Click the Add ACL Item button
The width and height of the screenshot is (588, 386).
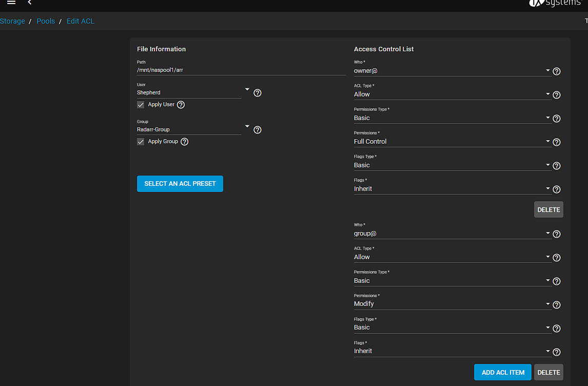[503, 373]
